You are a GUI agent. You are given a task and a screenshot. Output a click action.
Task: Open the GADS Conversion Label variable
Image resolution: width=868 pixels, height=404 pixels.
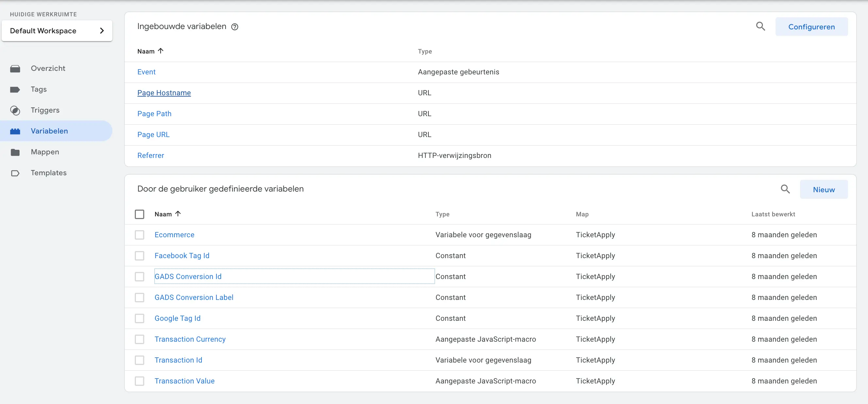pos(194,297)
